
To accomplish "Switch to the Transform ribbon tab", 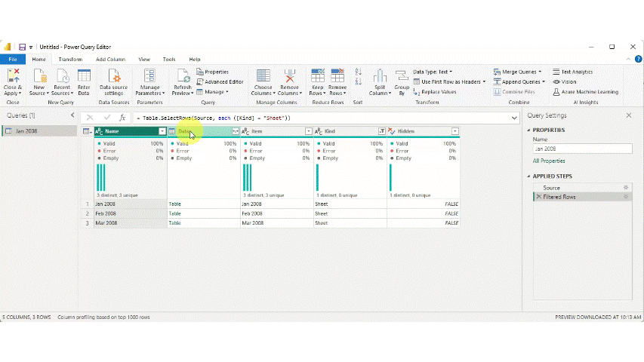I will tap(70, 59).
